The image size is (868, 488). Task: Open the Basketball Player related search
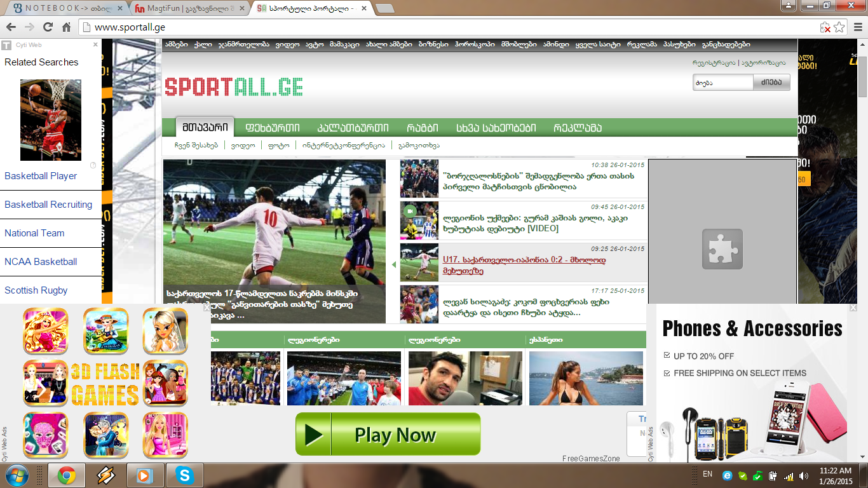[41, 176]
